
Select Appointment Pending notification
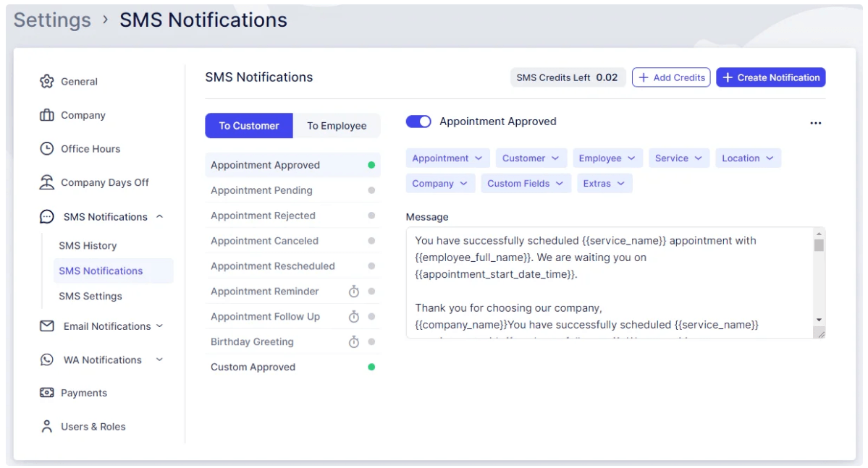pyautogui.click(x=292, y=190)
